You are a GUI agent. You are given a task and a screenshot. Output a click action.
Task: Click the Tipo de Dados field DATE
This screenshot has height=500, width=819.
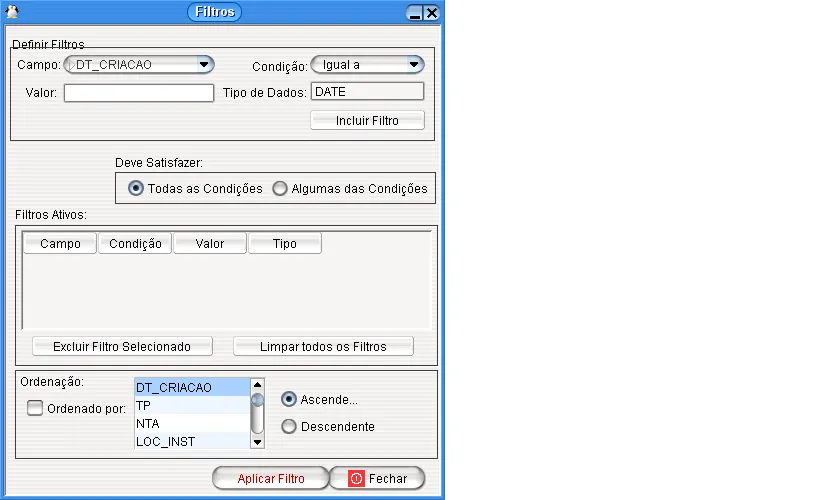pyautogui.click(x=367, y=91)
